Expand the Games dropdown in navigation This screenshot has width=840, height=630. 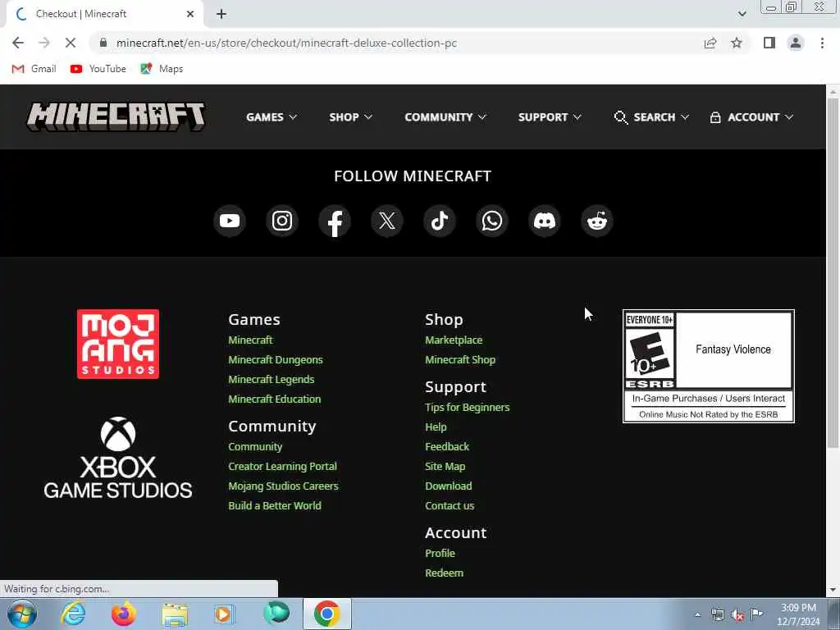pyautogui.click(x=271, y=116)
